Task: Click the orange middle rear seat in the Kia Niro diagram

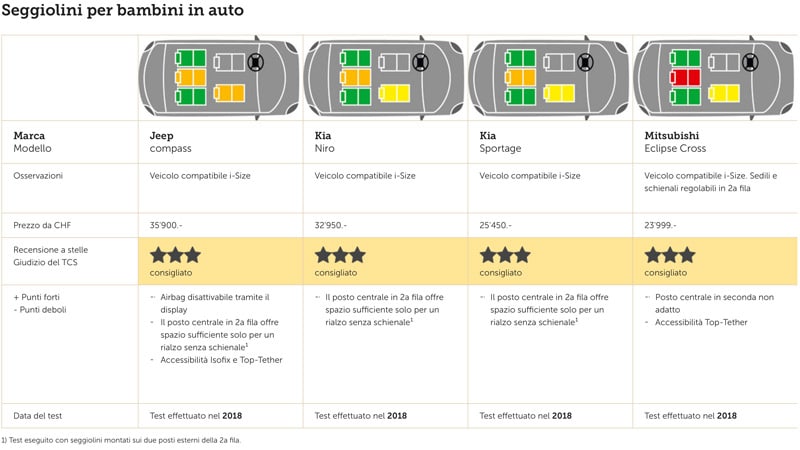Action: tap(355, 78)
